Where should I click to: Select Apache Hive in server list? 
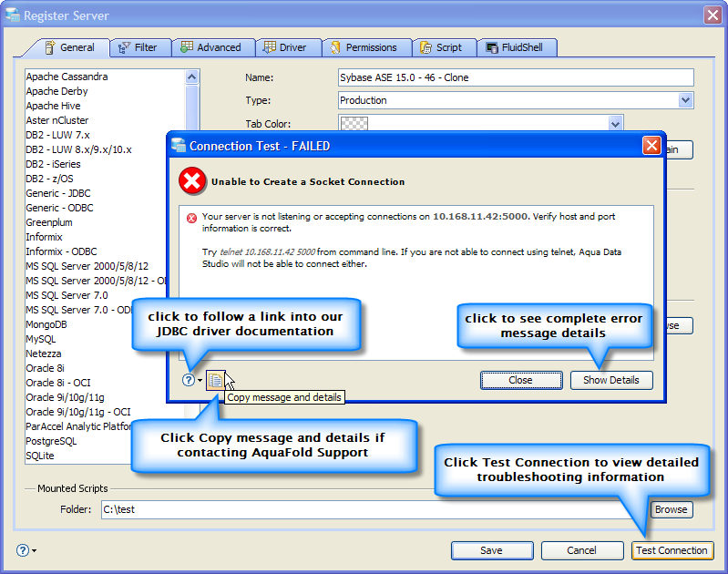point(53,106)
